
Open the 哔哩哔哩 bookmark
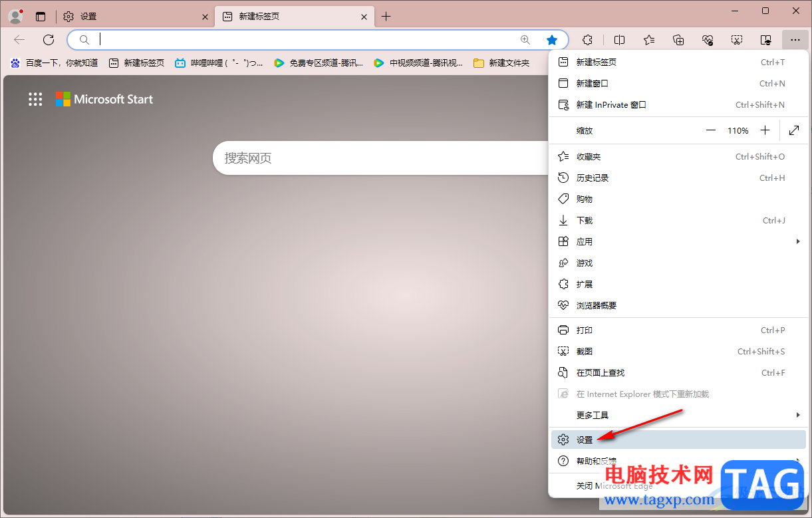219,63
